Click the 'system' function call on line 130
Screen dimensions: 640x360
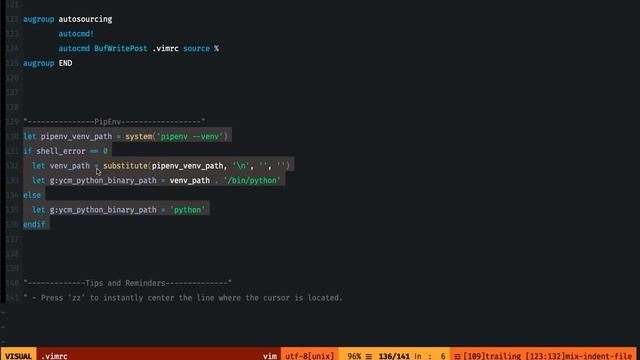(x=138, y=136)
